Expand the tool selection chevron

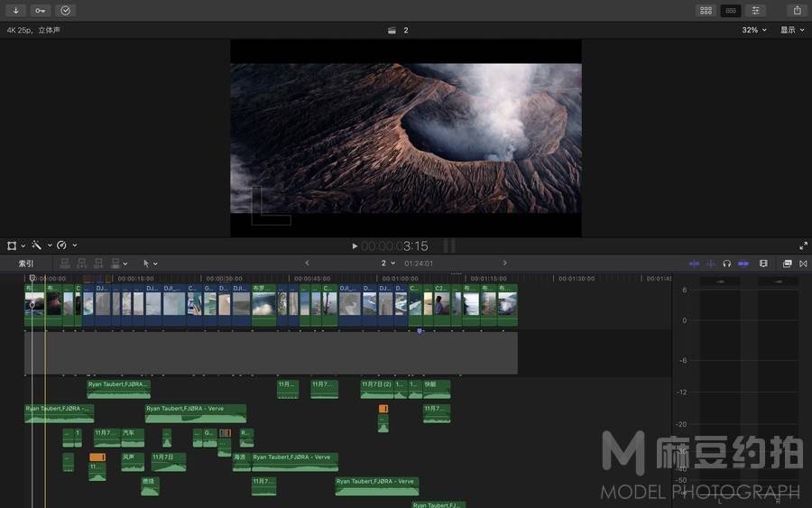[155, 264]
